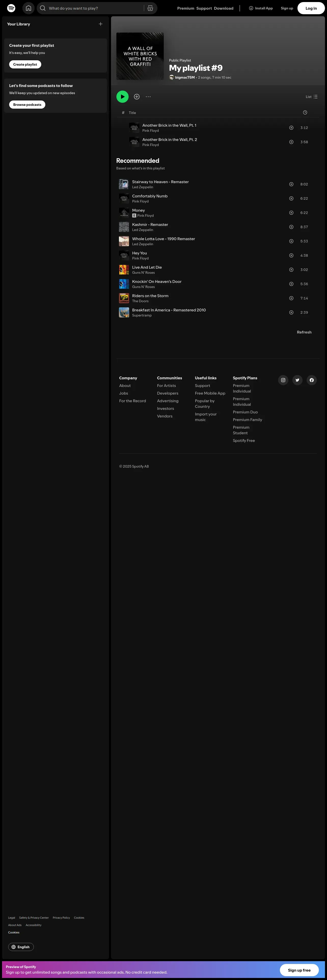Refresh the recommended songs

[304, 332]
